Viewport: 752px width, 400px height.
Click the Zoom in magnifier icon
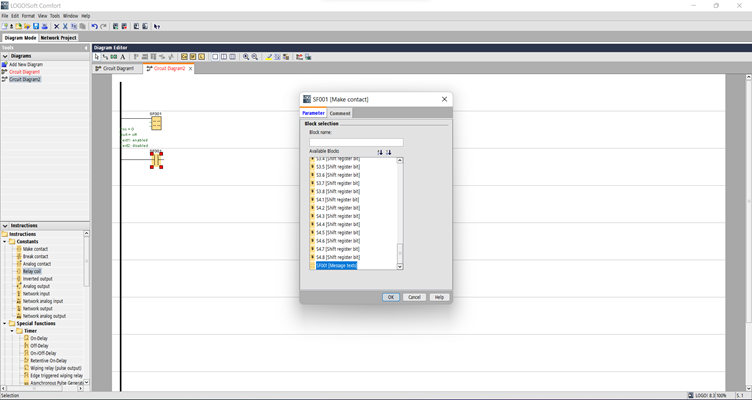pyautogui.click(x=246, y=57)
